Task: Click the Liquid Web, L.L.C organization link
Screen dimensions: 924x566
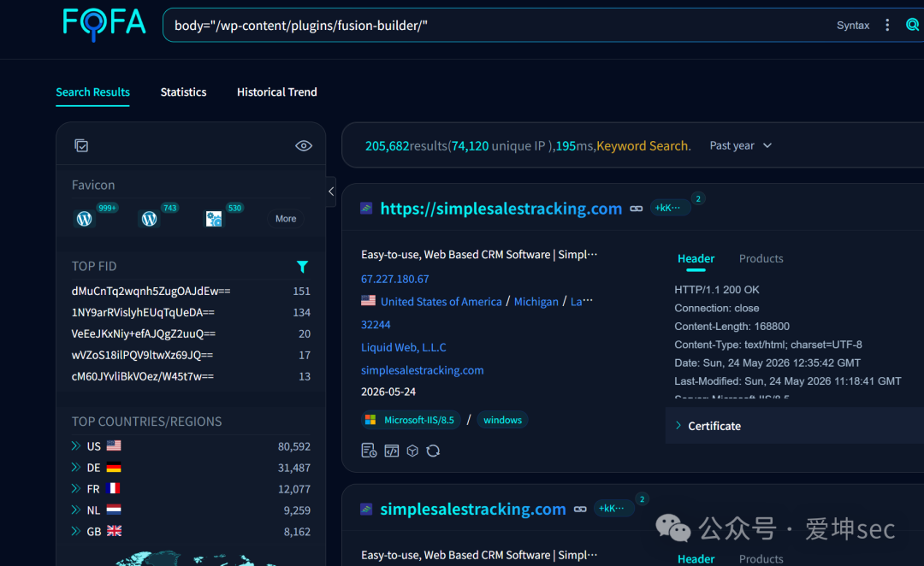Action: [404, 347]
